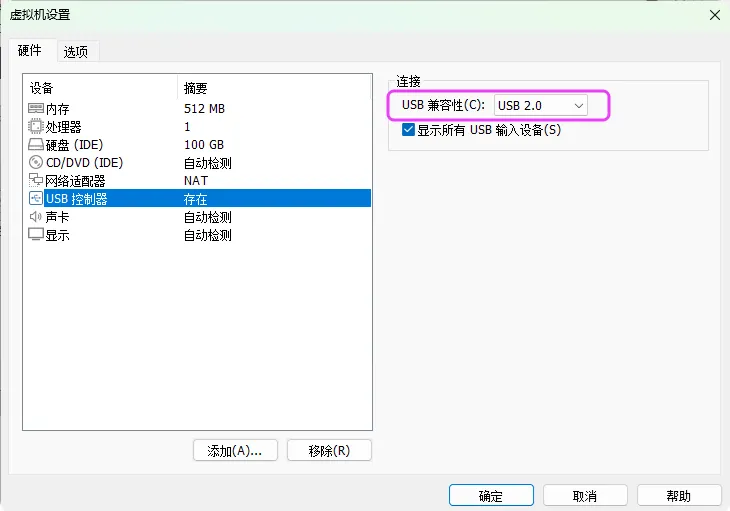Click the hard disk (硬盘 IDE) icon
730x511 pixels.
[36, 145]
